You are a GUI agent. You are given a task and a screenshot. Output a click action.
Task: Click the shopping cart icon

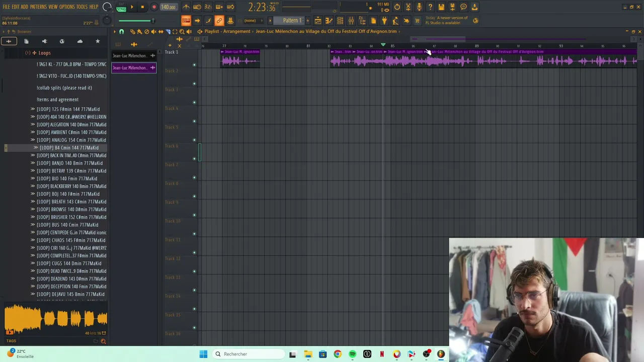(x=417, y=21)
